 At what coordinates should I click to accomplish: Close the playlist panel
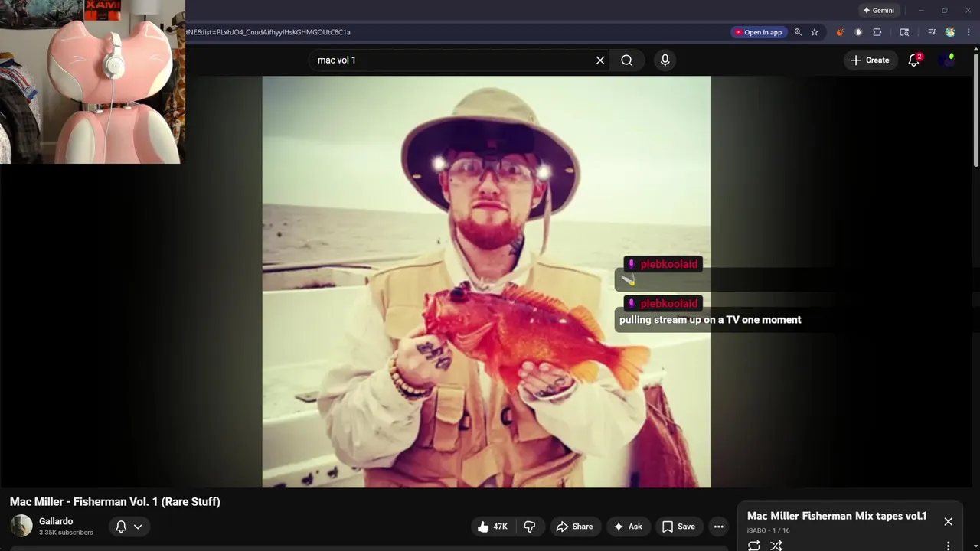[x=948, y=521]
